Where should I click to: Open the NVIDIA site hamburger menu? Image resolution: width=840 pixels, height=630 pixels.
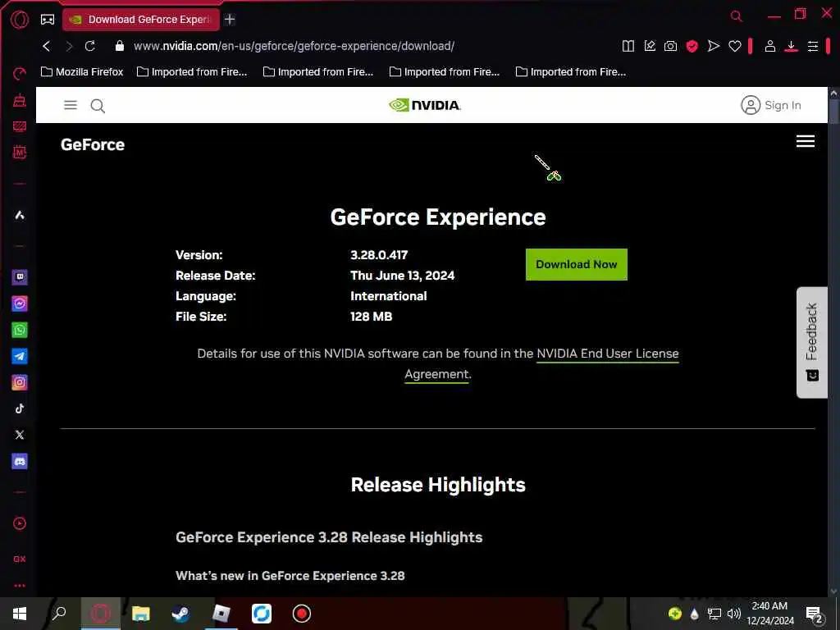point(71,105)
